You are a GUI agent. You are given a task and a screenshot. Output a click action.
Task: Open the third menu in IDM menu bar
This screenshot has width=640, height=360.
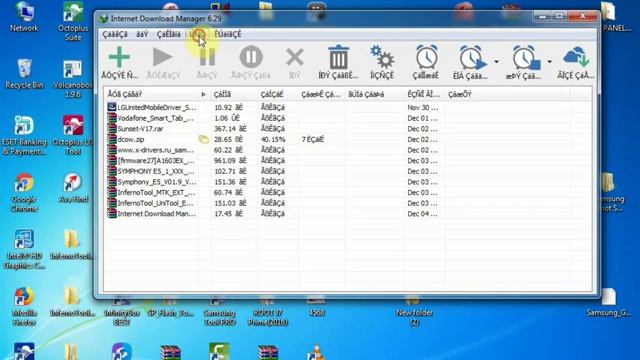tap(169, 34)
